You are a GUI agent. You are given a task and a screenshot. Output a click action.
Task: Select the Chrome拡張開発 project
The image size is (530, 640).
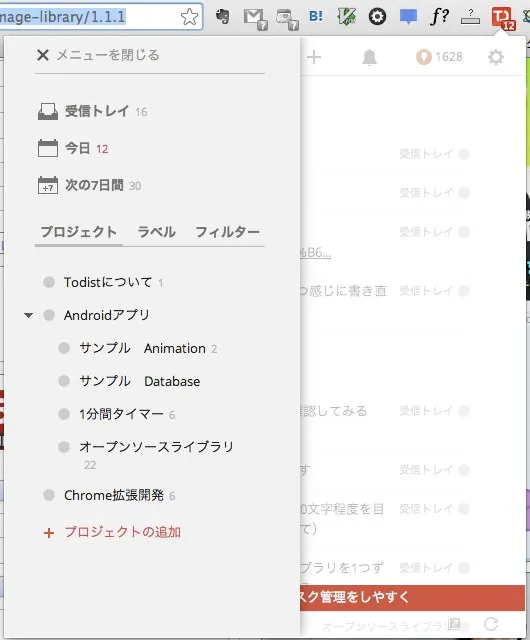tap(114, 496)
